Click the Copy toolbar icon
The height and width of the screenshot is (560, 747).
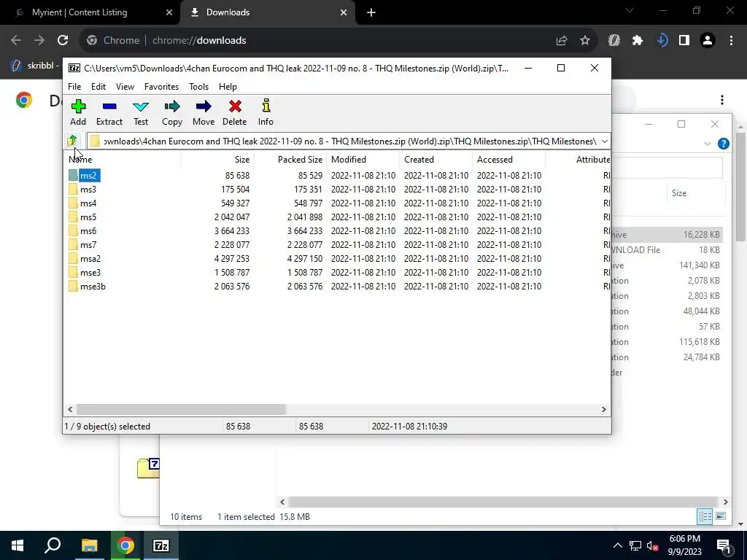pos(172,112)
